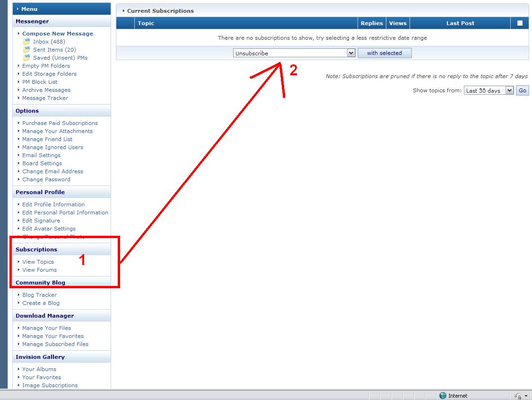Open the Inbox folder icon
This screenshot has height=400, width=532.
pyautogui.click(x=26, y=42)
